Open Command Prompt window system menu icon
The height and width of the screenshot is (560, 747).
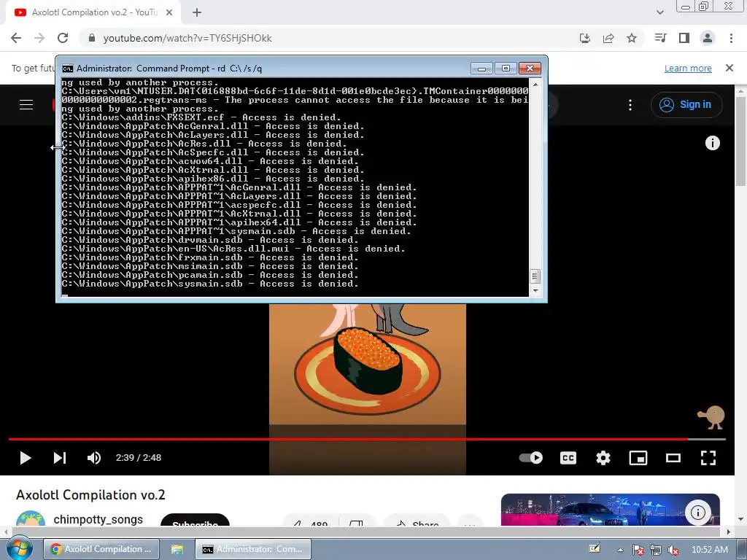[68, 69]
